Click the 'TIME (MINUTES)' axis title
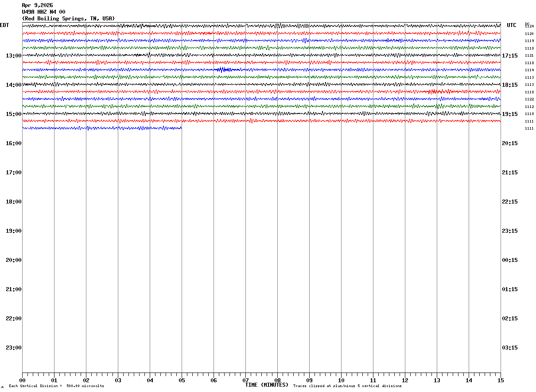The image size is (536, 392). [x=267, y=385]
